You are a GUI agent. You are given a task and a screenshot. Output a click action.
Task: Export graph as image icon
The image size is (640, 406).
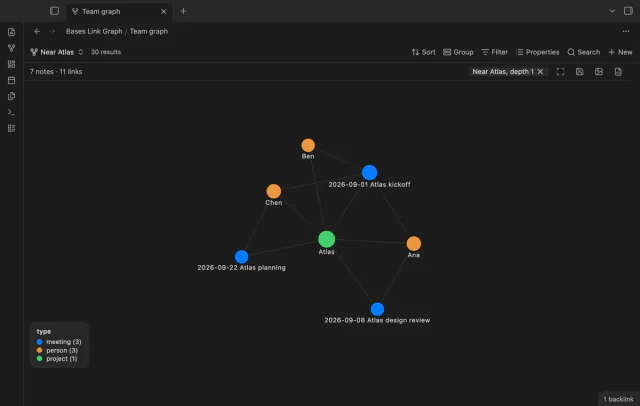[599, 72]
